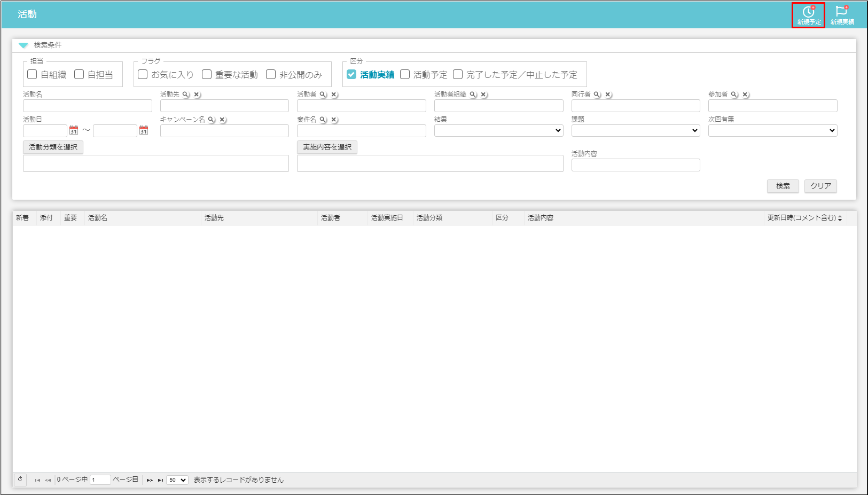Sort by 更新日時(コメント含む) sort arrows
868x495 pixels.
coord(840,218)
